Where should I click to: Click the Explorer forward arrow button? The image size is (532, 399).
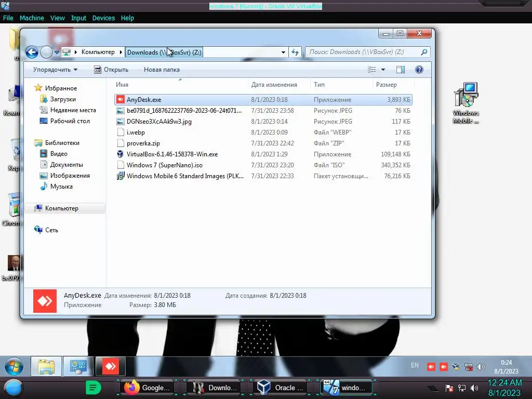click(46, 52)
